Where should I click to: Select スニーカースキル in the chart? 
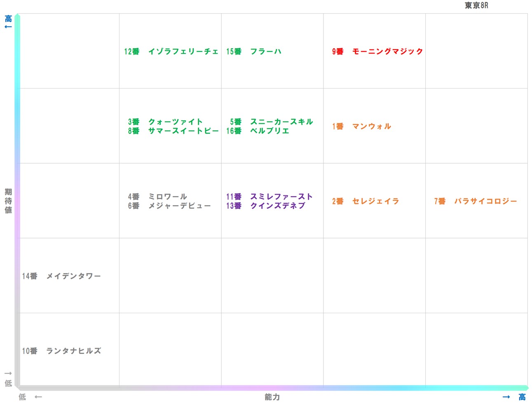tap(281, 122)
